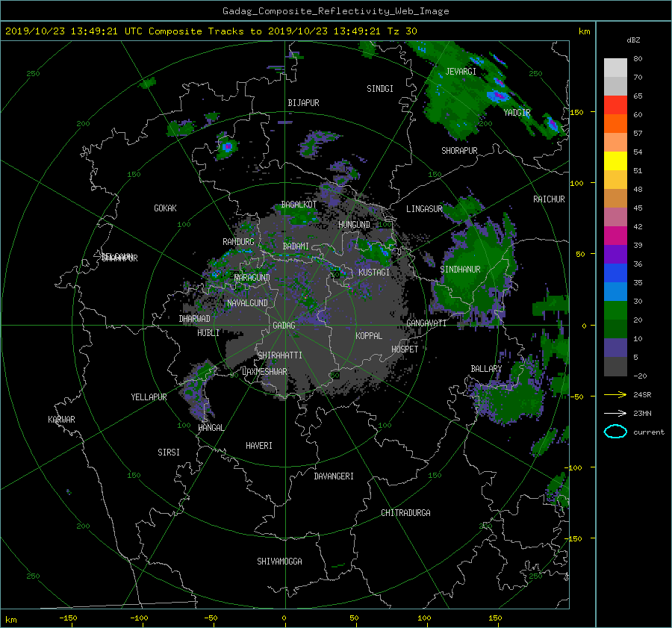This screenshot has width=672, height=628.
Task: Select the DHARWAD city label
Action: tap(195, 319)
